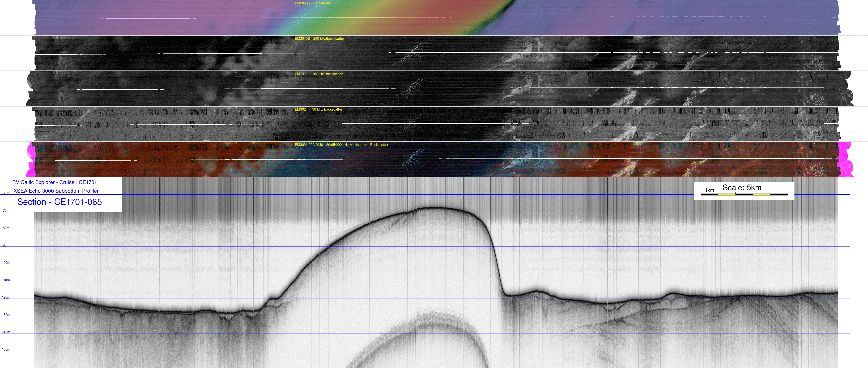
Task: Click the EM2040S Bathymetry label
Action: click(x=312, y=3)
